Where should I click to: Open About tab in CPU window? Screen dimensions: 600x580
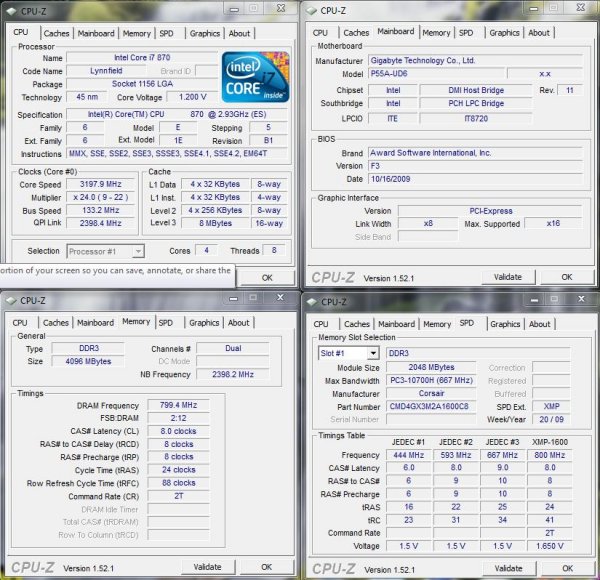(x=239, y=33)
